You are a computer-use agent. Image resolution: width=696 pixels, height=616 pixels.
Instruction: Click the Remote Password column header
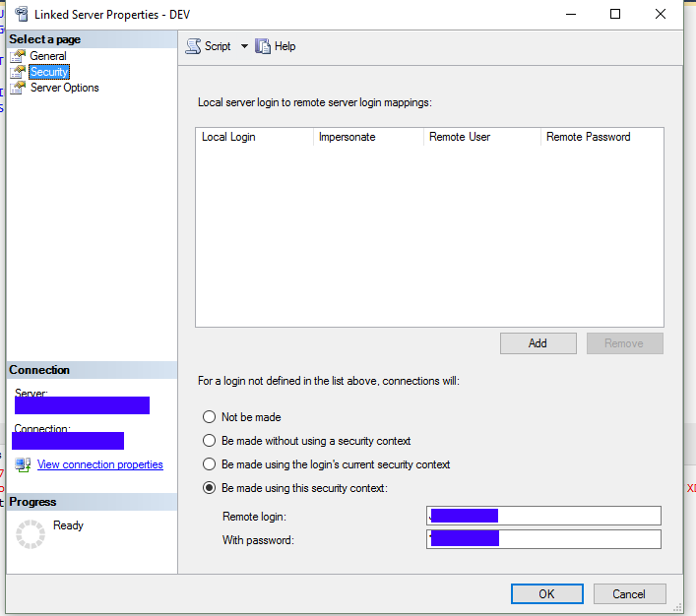(x=601, y=137)
